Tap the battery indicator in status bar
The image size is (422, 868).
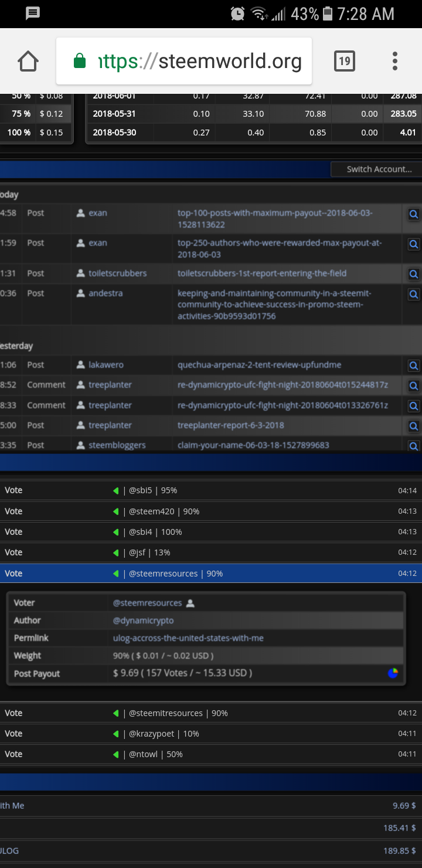tap(328, 13)
